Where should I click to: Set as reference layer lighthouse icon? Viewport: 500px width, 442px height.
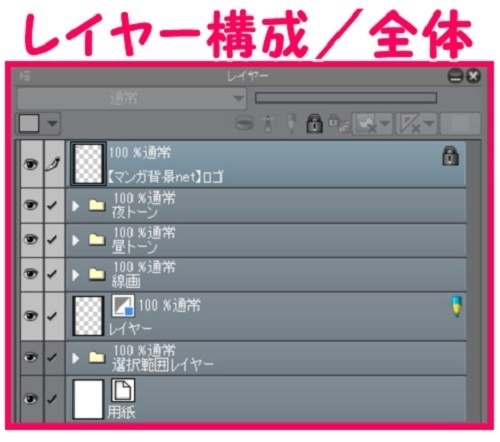tap(268, 124)
